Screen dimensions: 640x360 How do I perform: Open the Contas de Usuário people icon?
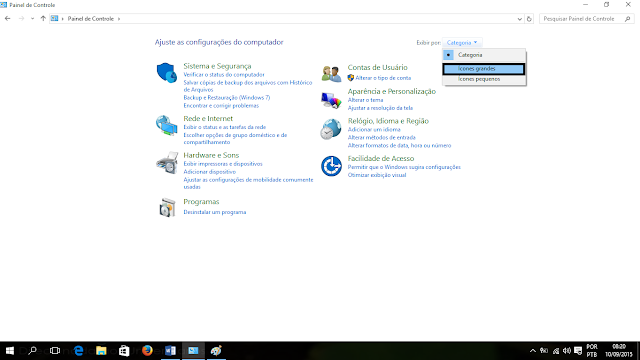(331, 74)
